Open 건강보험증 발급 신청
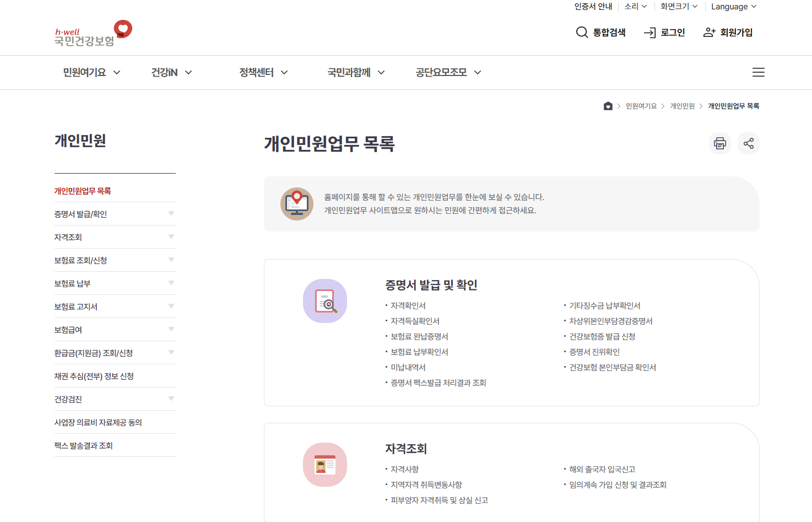This screenshot has height=522, width=812. pyautogui.click(x=602, y=336)
